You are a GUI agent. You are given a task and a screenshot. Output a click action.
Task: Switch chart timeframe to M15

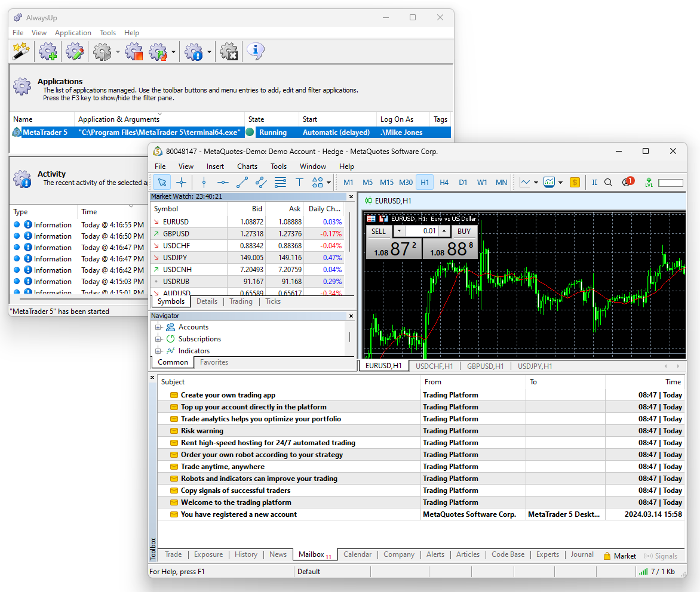click(x=386, y=182)
